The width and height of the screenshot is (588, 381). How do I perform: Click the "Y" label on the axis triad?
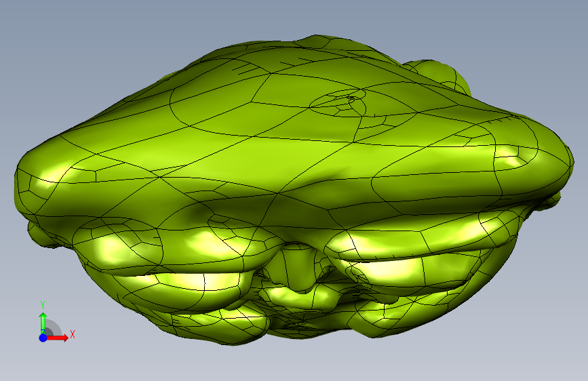pos(43,305)
